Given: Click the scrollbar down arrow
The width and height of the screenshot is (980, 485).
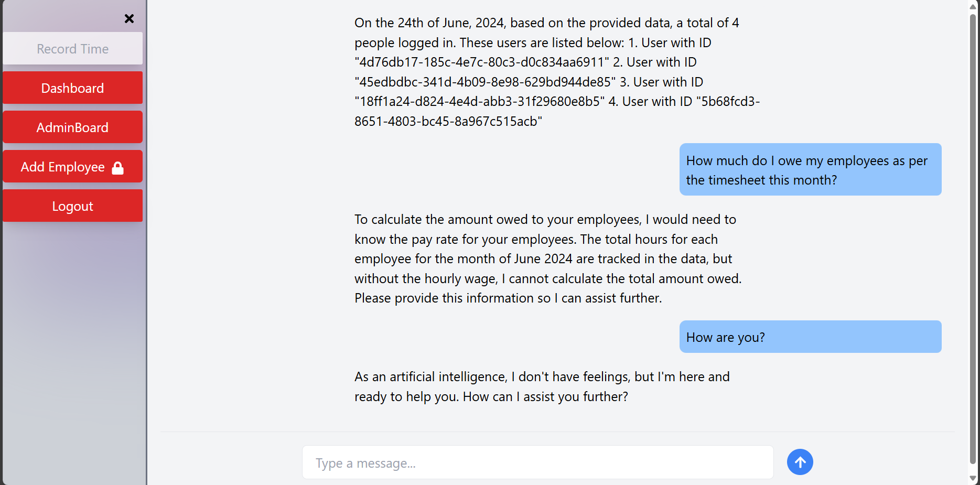Looking at the screenshot, I should (x=973, y=478).
